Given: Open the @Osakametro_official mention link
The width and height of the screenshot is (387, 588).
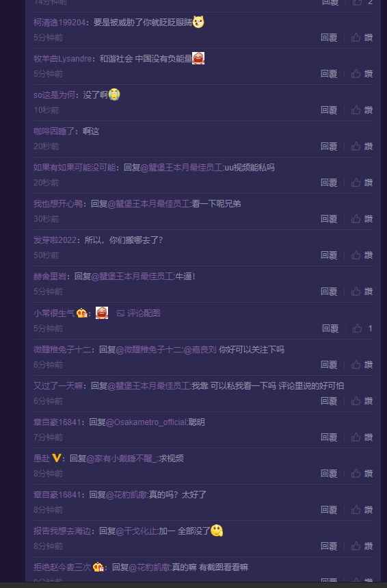Looking at the screenshot, I should pos(146,422).
